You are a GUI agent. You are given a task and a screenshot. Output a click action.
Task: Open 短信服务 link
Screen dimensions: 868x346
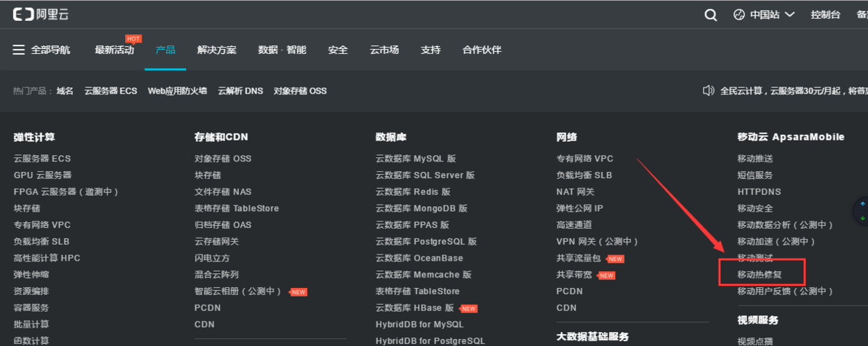755,175
